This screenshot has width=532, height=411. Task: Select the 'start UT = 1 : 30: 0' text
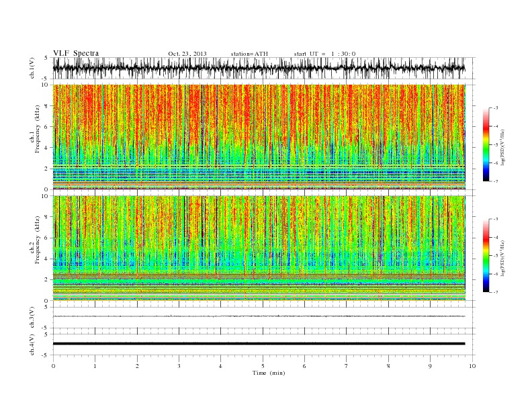(324, 54)
